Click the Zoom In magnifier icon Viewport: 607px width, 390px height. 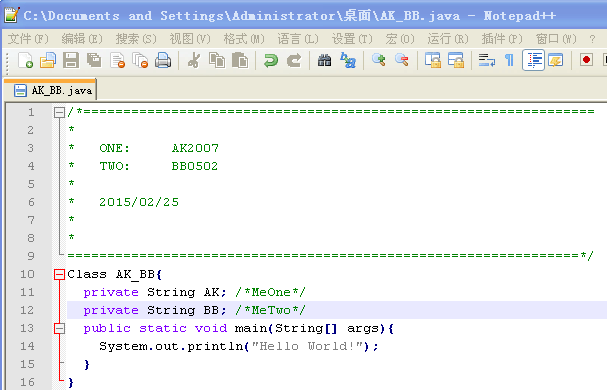pyautogui.click(x=379, y=60)
